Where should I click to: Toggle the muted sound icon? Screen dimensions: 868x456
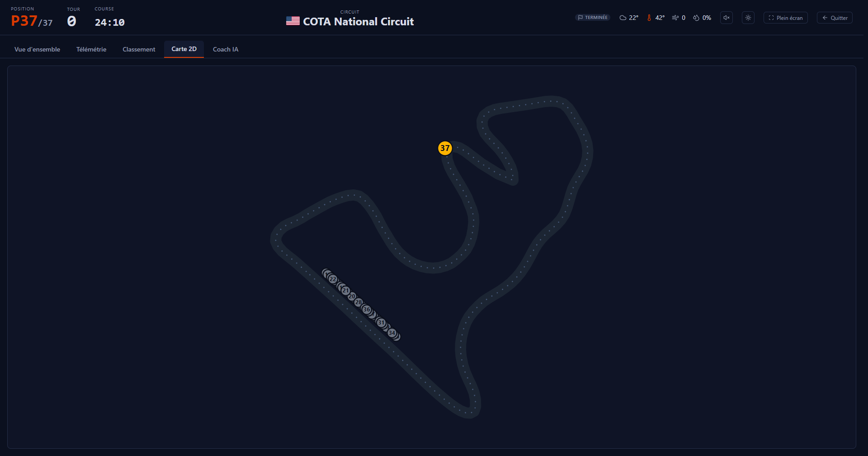point(726,18)
